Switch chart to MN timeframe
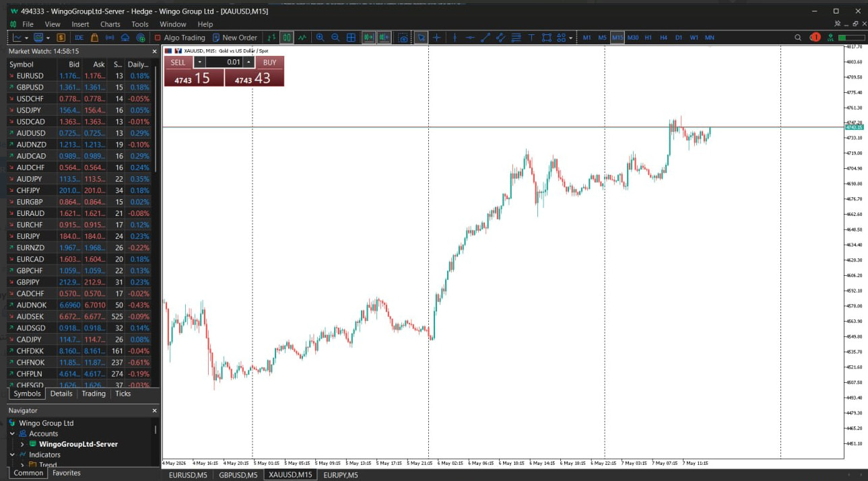Viewport: 868px width, 481px height. pos(710,38)
